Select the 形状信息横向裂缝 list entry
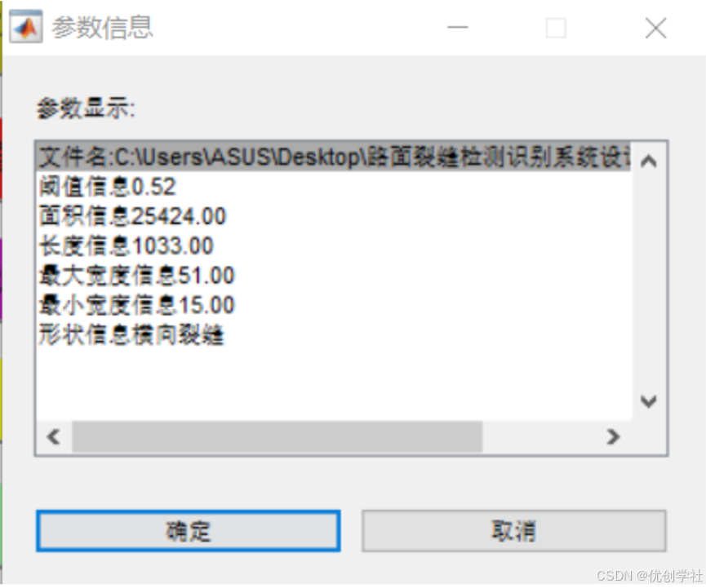 [334, 334]
